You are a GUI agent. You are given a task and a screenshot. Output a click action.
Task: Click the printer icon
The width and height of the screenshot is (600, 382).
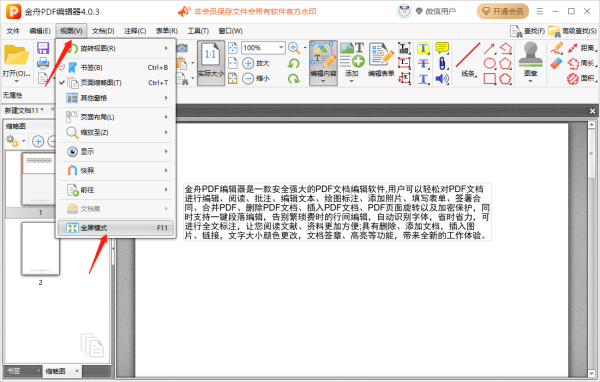[43, 63]
